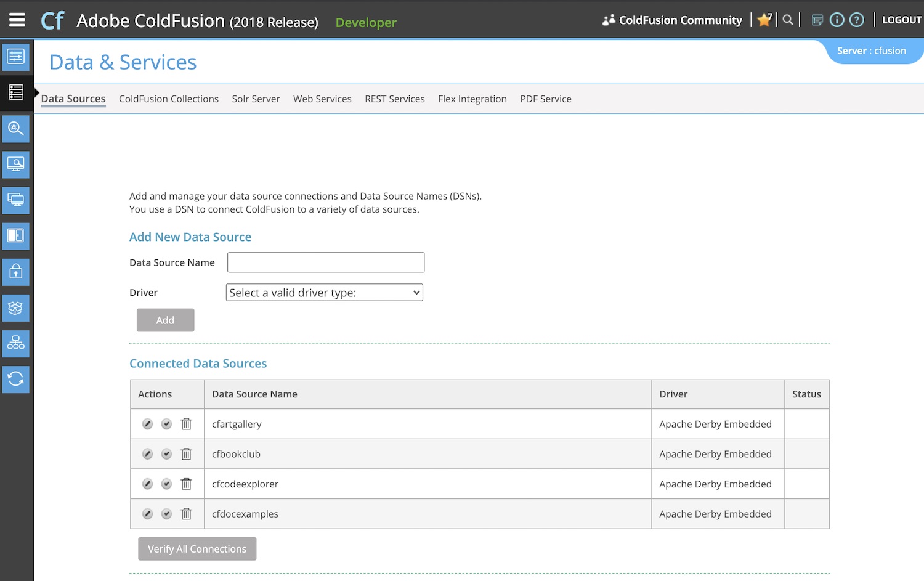This screenshot has width=924, height=581.
Task: Open the cfcodeexplorer data source name
Action: pos(245,484)
